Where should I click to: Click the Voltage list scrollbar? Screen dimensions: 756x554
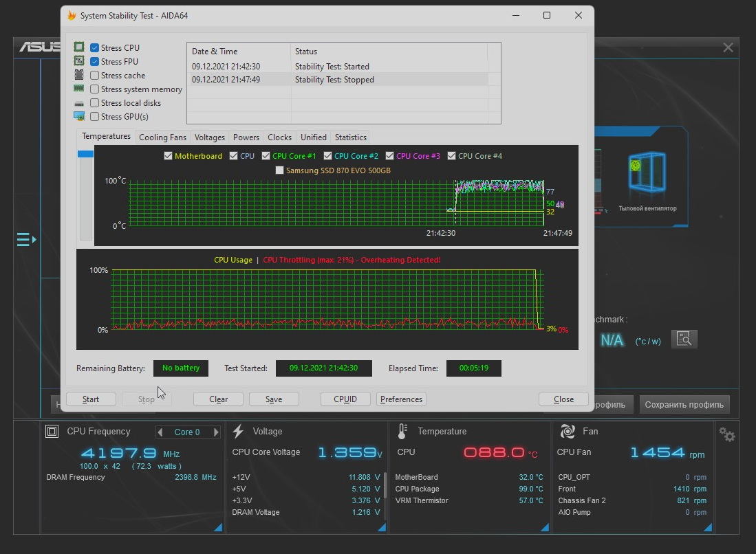385,485
